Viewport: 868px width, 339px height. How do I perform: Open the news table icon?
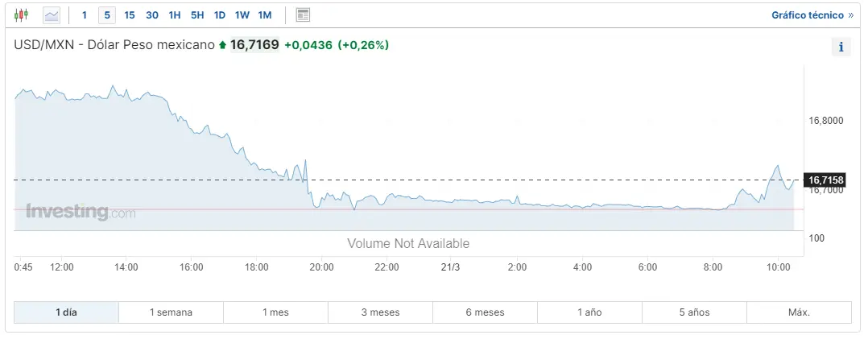303,15
